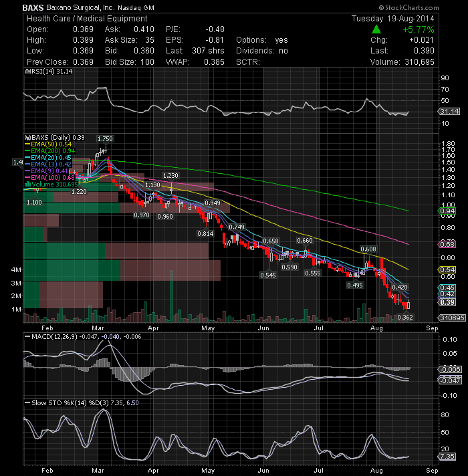The image size is (468, 476).
Task: Click the Health Care / Medical Equipment sector
Action: tap(87, 19)
